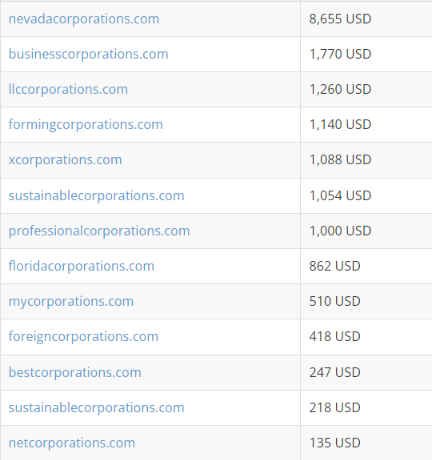Viewport: 432px width, 460px height.
Task: Select the 862 USD price cell
Action: pos(366,266)
